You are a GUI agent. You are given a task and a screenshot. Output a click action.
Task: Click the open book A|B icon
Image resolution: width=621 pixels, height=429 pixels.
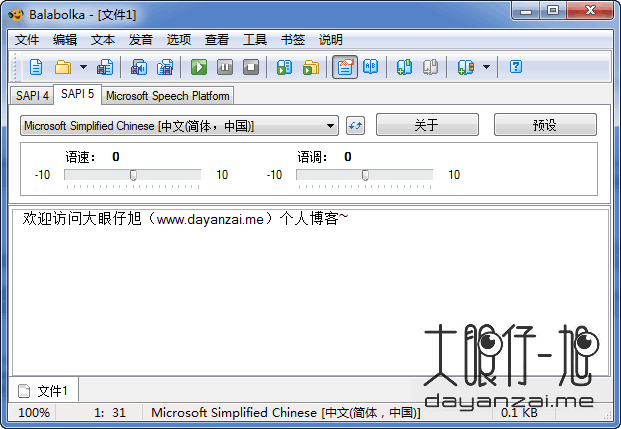[371, 67]
